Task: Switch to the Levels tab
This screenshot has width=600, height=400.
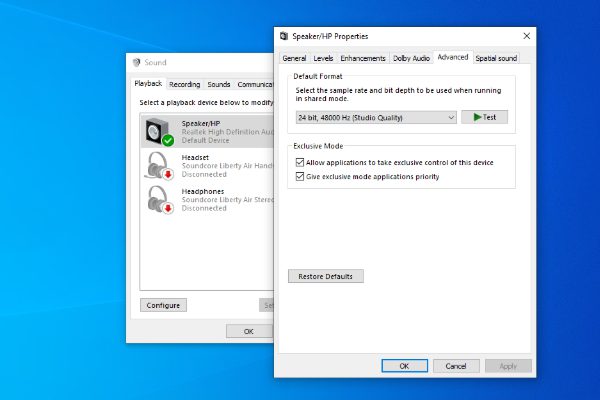Action: coord(323,58)
